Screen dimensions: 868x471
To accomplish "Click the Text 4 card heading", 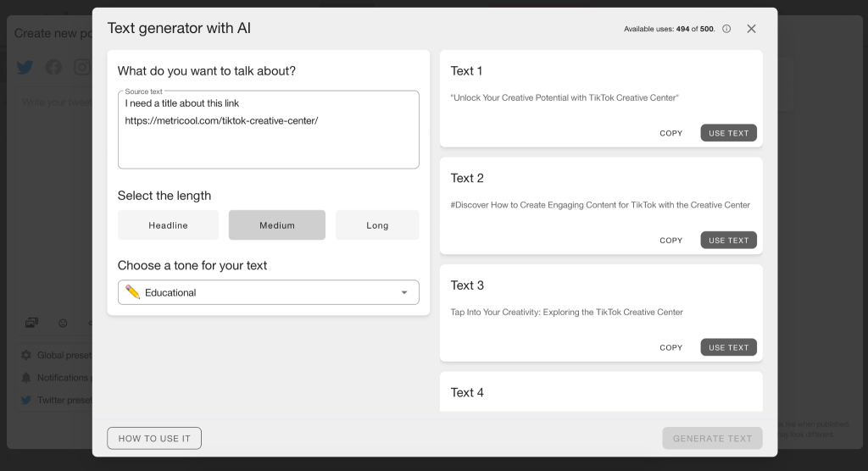I will click(467, 392).
